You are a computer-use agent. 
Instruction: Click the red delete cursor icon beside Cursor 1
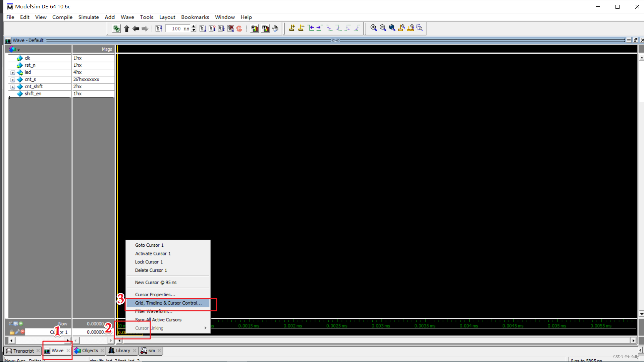point(22,332)
